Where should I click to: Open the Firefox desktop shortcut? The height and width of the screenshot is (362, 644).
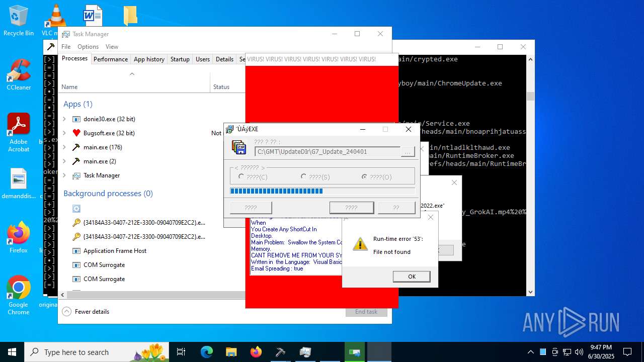19,237
